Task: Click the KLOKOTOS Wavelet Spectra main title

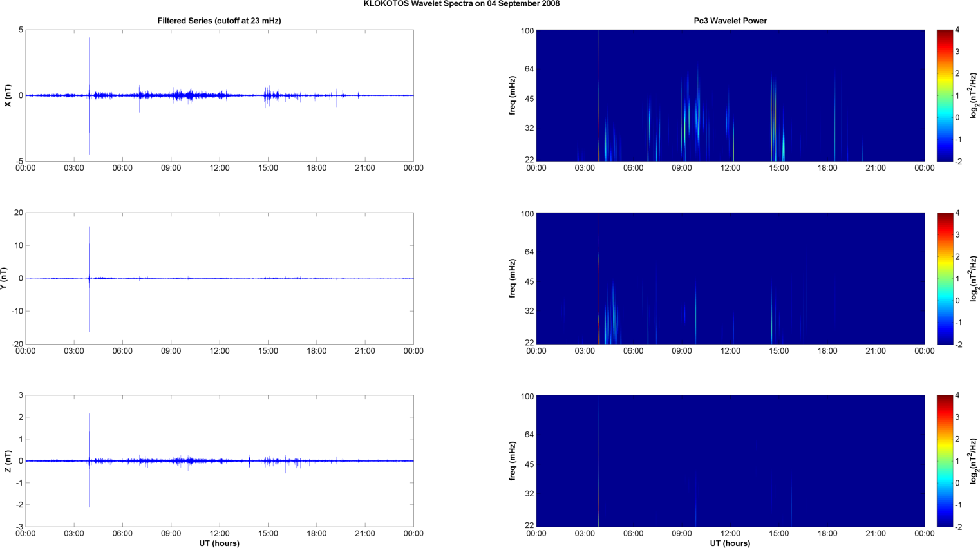Action: (x=461, y=4)
